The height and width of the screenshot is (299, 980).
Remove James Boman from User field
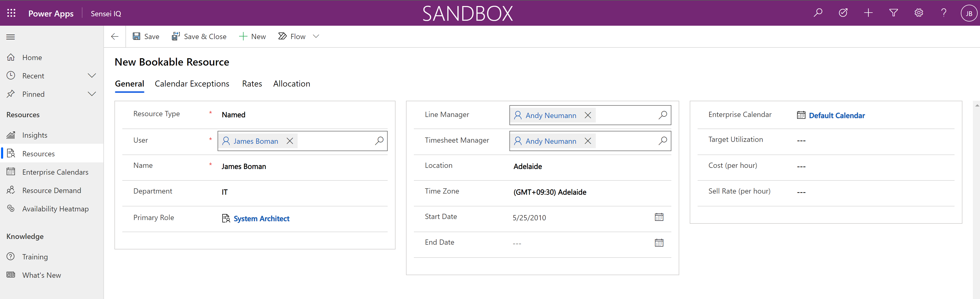(x=290, y=141)
